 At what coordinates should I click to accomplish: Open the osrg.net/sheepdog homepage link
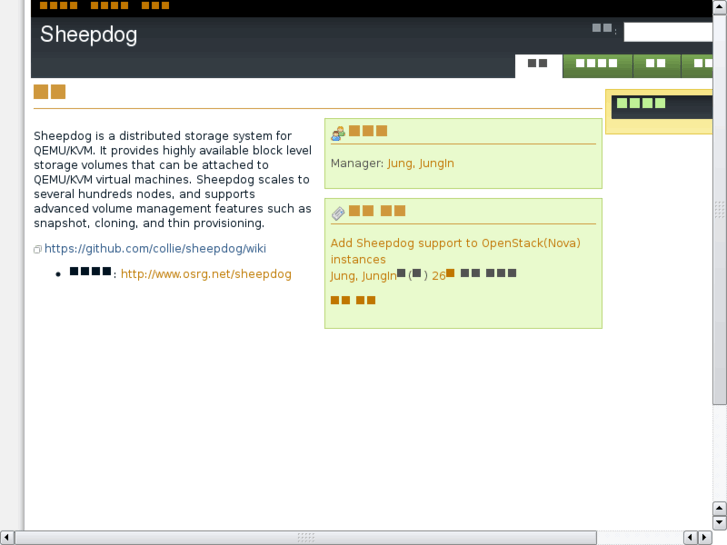click(x=206, y=274)
